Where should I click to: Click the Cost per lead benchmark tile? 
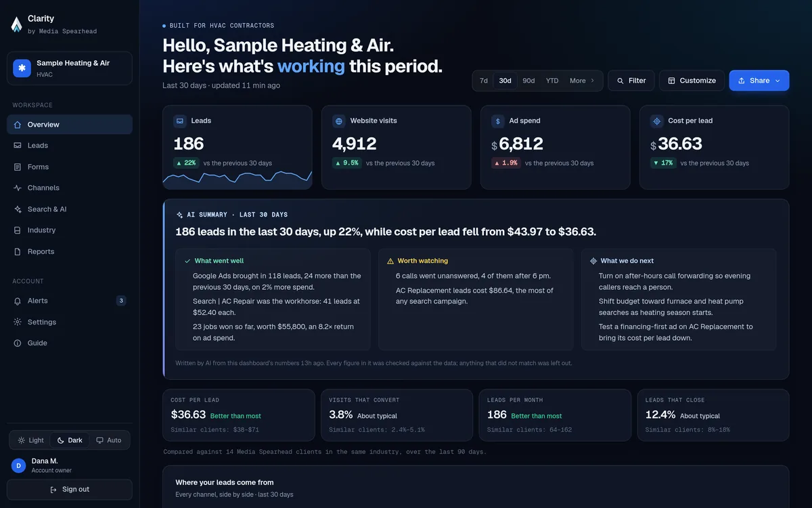[239, 415]
